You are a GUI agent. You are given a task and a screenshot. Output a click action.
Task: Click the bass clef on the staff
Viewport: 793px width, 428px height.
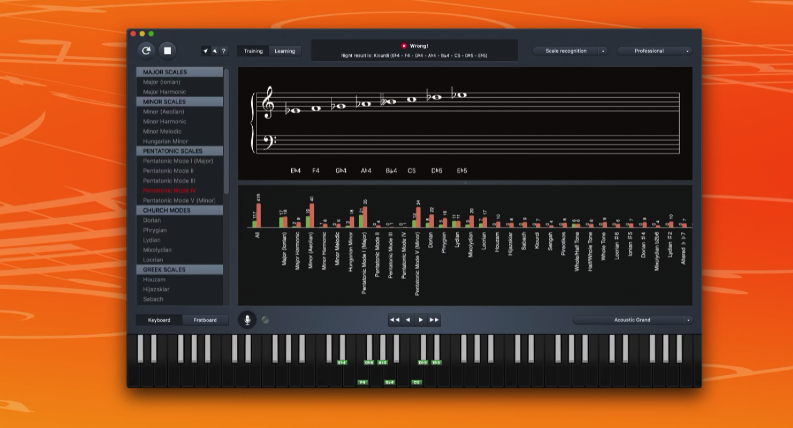pyautogui.click(x=269, y=142)
